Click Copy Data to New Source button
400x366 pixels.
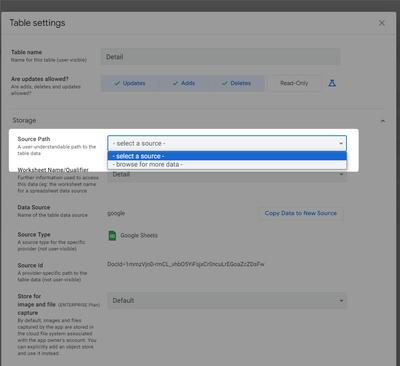tap(301, 213)
